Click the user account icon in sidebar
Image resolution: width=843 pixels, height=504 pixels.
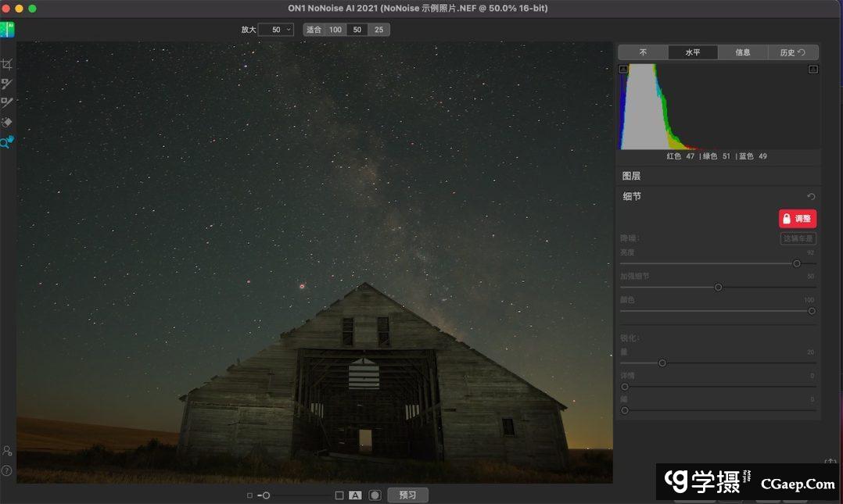[7, 451]
